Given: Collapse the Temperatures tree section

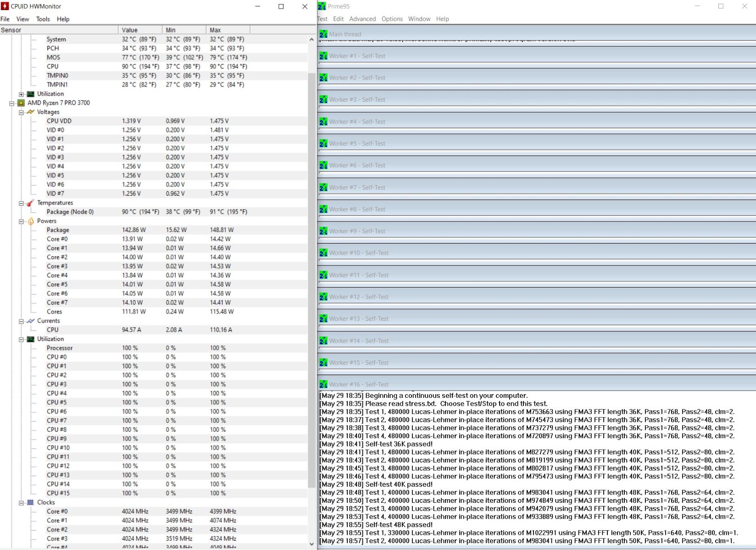Looking at the screenshot, I should coord(21,203).
